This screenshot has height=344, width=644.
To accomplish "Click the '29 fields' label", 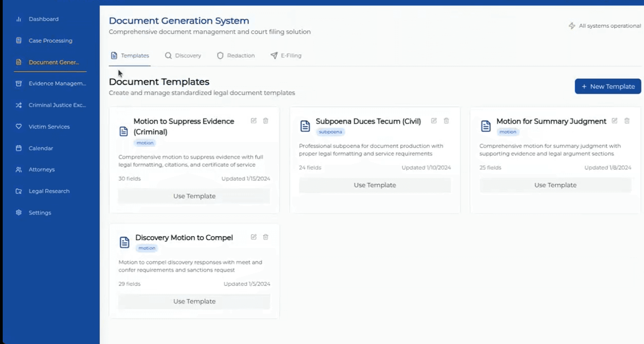I will (x=129, y=284).
